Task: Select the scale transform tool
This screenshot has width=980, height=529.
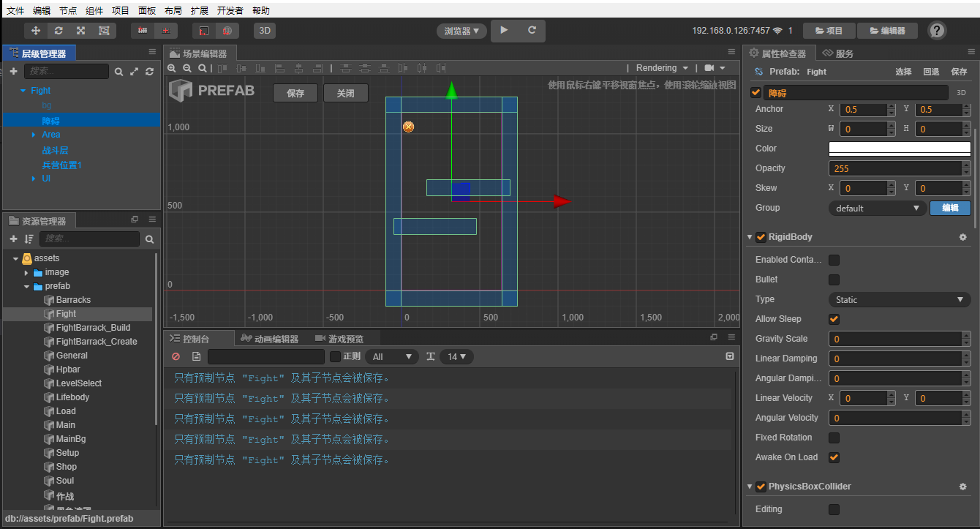Action: [81, 31]
